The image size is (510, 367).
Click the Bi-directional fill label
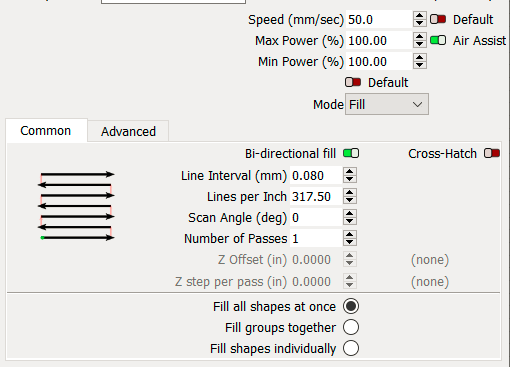click(290, 153)
